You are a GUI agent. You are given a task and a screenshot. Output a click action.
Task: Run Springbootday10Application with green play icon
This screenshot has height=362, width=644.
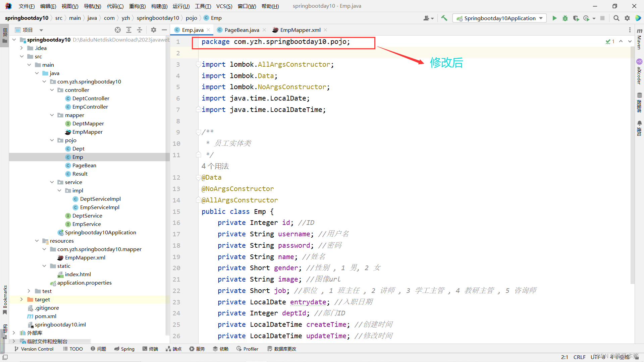tap(554, 18)
